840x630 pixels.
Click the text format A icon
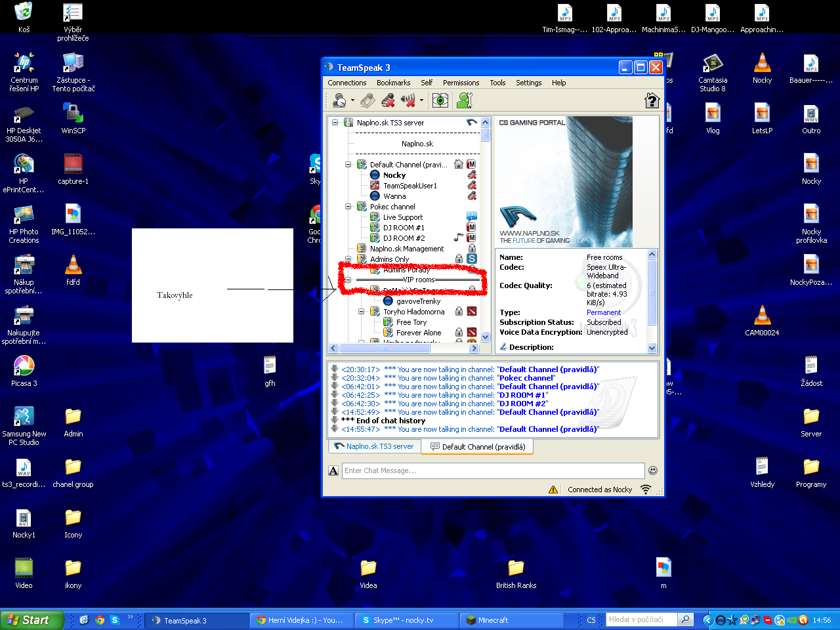click(333, 471)
